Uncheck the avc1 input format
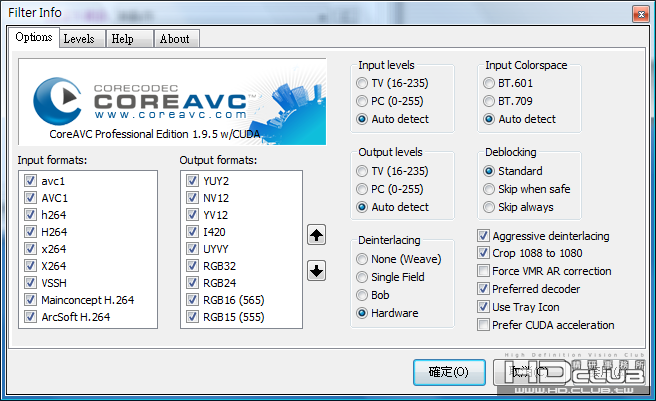This screenshot has width=656, height=401. (x=30, y=181)
